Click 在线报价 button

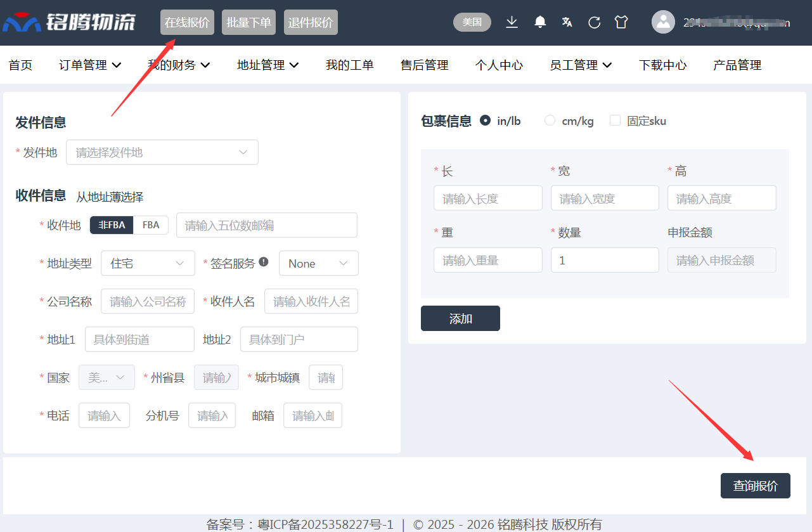(x=187, y=22)
